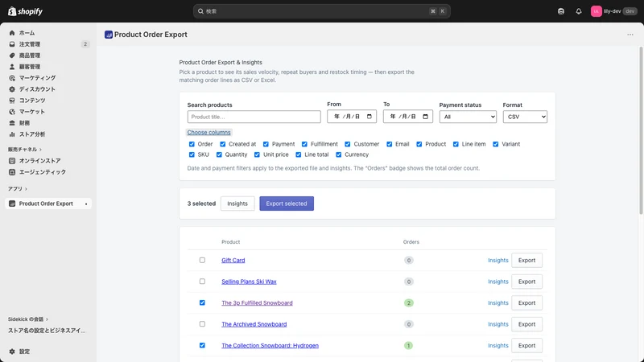The image size is (644, 362).
Task: Uncheck the Order column checkbox
Action: (192, 144)
